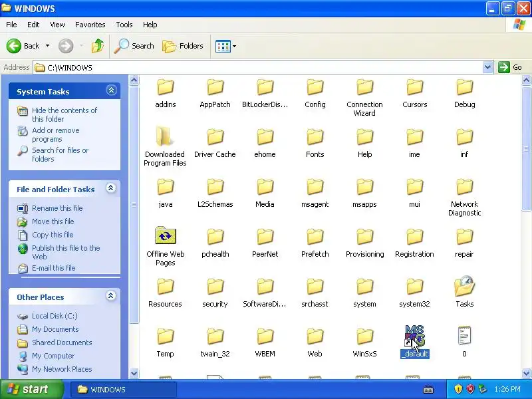Click the WINDOWS taskbar button
The width and height of the screenshot is (532, 399).
tap(124, 390)
